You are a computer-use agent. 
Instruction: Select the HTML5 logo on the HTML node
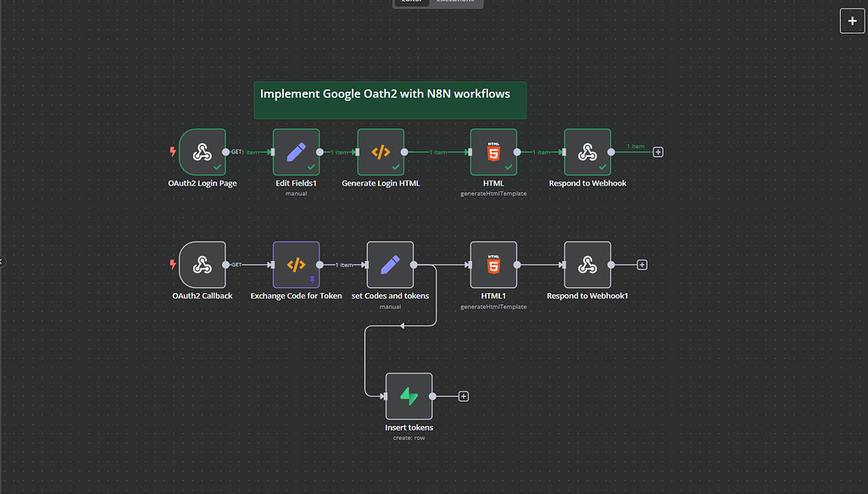pyautogui.click(x=494, y=153)
